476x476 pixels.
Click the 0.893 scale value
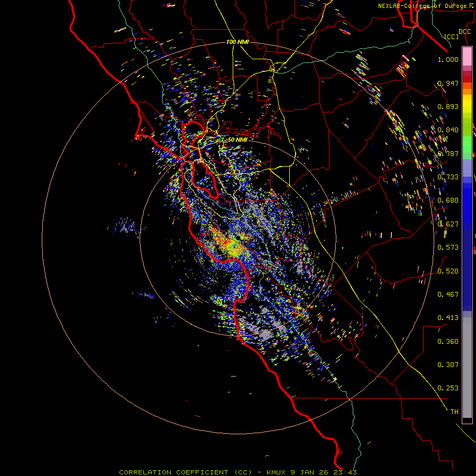click(x=448, y=106)
